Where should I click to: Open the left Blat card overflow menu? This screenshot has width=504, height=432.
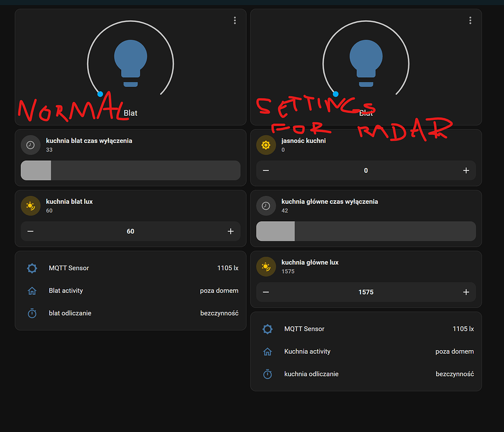pos(235,20)
